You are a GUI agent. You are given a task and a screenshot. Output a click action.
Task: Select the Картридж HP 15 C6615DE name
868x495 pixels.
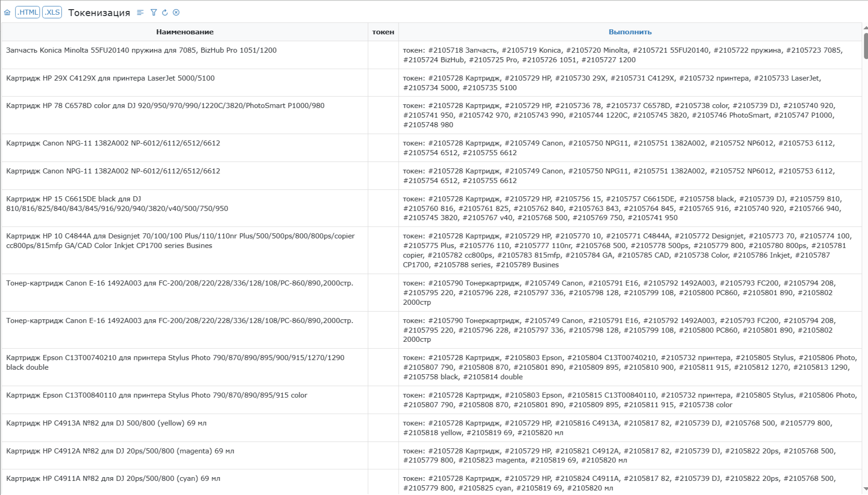point(117,204)
